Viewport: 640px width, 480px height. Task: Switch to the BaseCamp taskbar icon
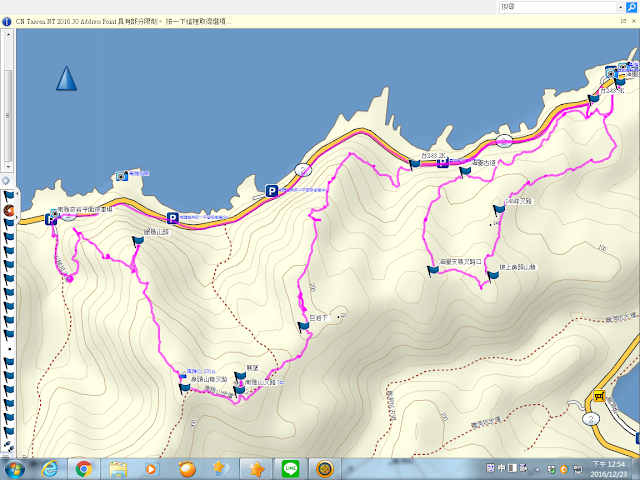(325, 469)
